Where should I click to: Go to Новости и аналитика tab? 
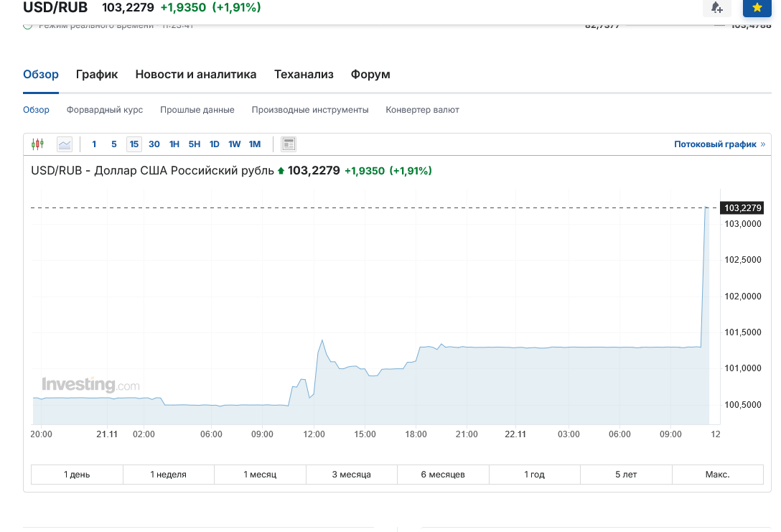[196, 75]
